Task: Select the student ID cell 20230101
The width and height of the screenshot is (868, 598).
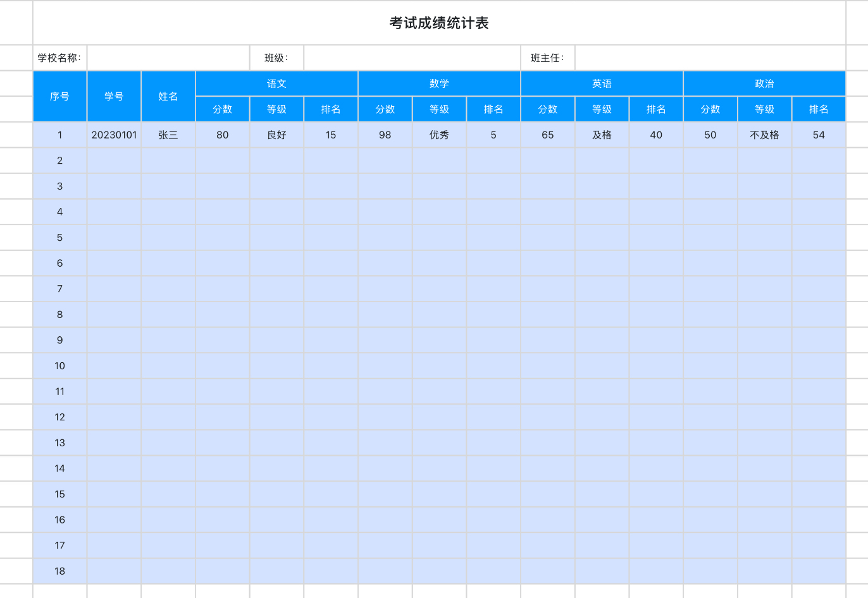Action: point(114,135)
